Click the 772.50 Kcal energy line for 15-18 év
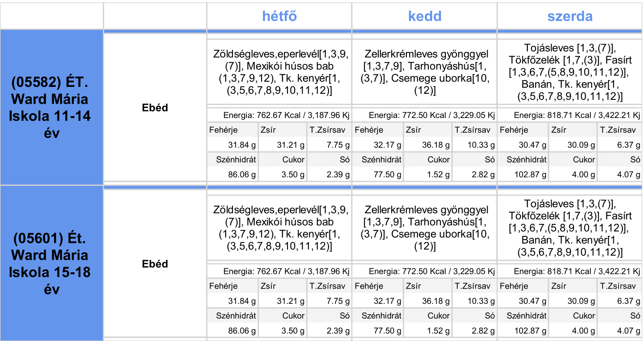The width and height of the screenshot is (644, 341). point(431,271)
